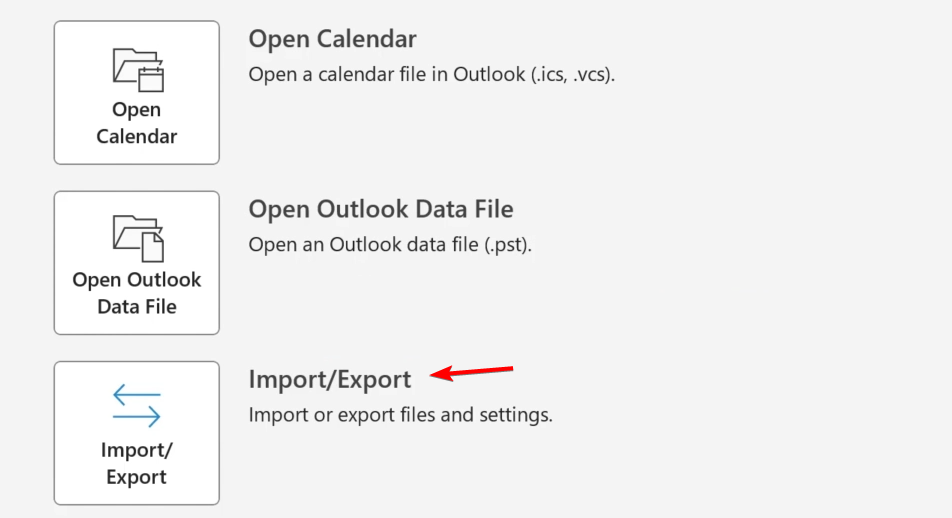This screenshot has height=518, width=952.
Task: Click the red annotation arrow beside Import/Export
Action: [472, 372]
